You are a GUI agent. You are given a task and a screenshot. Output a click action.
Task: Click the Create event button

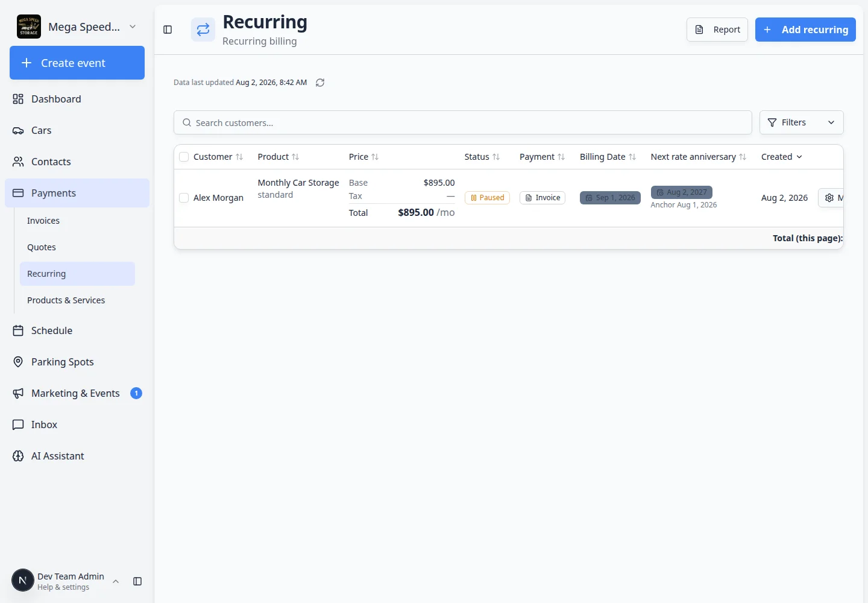coord(77,63)
